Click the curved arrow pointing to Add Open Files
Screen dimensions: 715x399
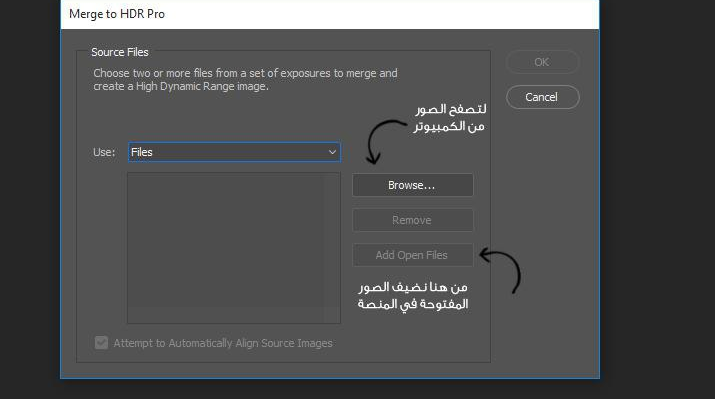tap(501, 270)
